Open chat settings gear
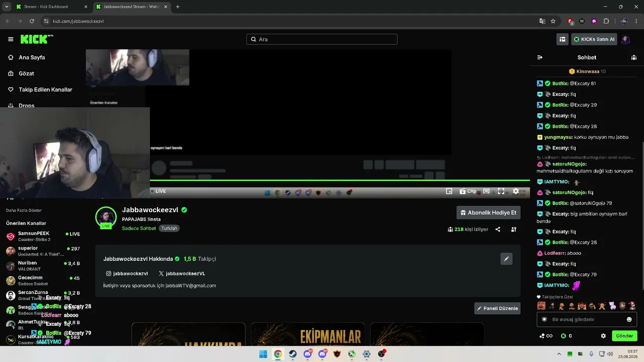The width and height of the screenshot is (644, 362). point(603,336)
